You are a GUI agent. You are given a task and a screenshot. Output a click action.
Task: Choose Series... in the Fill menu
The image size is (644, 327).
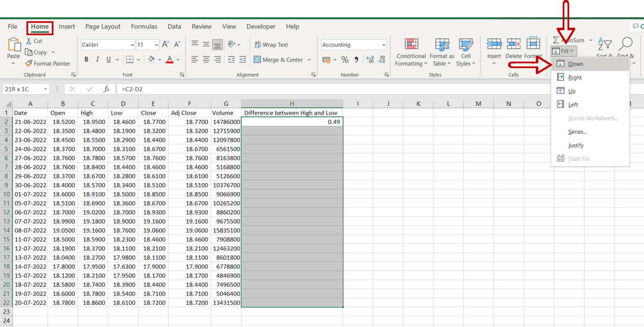coord(590,132)
